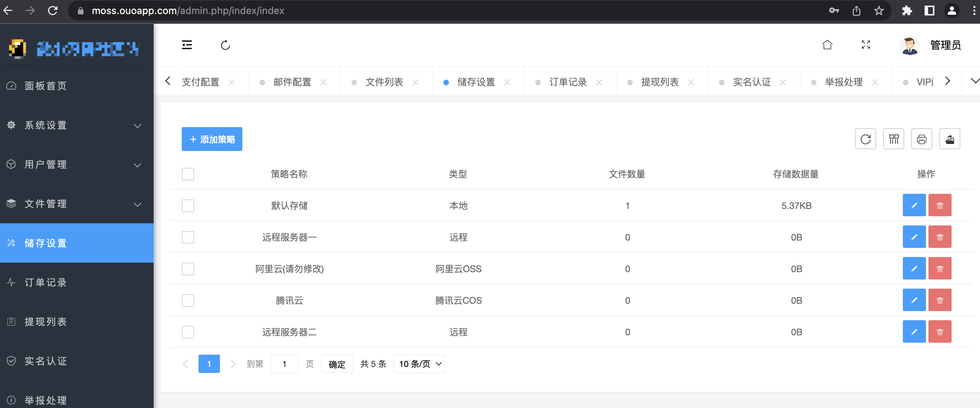Screen dimensions: 980x408
Task: Delete the 阿里云(请勿修改) policy
Action: pyautogui.click(x=940, y=269)
